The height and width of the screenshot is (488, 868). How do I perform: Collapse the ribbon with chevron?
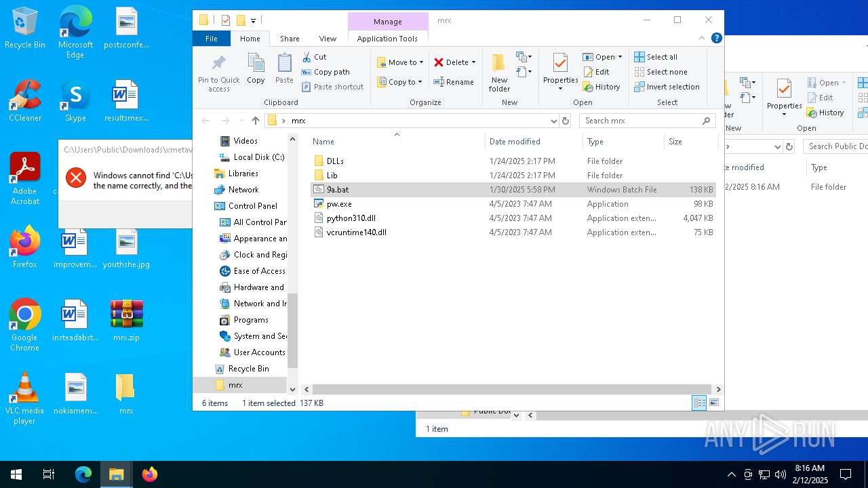703,39
